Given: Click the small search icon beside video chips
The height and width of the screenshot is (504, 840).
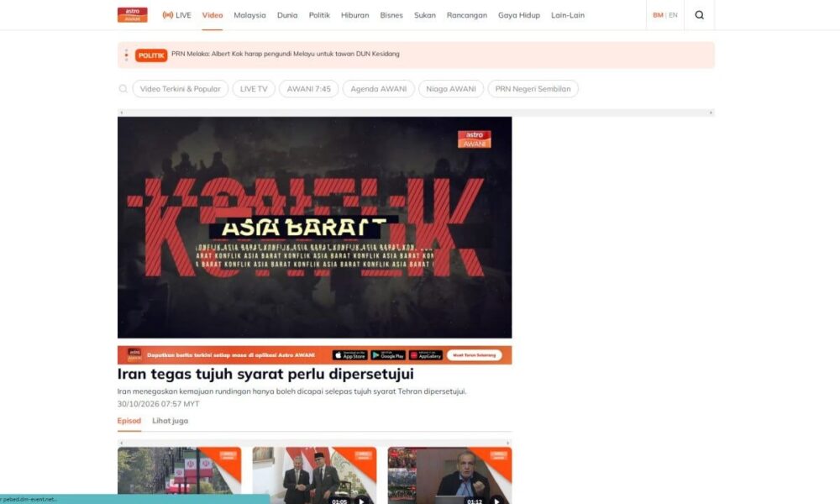Looking at the screenshot, I should coord(123,89).
